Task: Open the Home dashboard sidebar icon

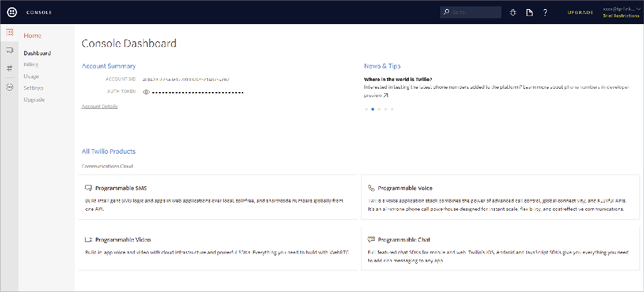Action: click(9, 33)
